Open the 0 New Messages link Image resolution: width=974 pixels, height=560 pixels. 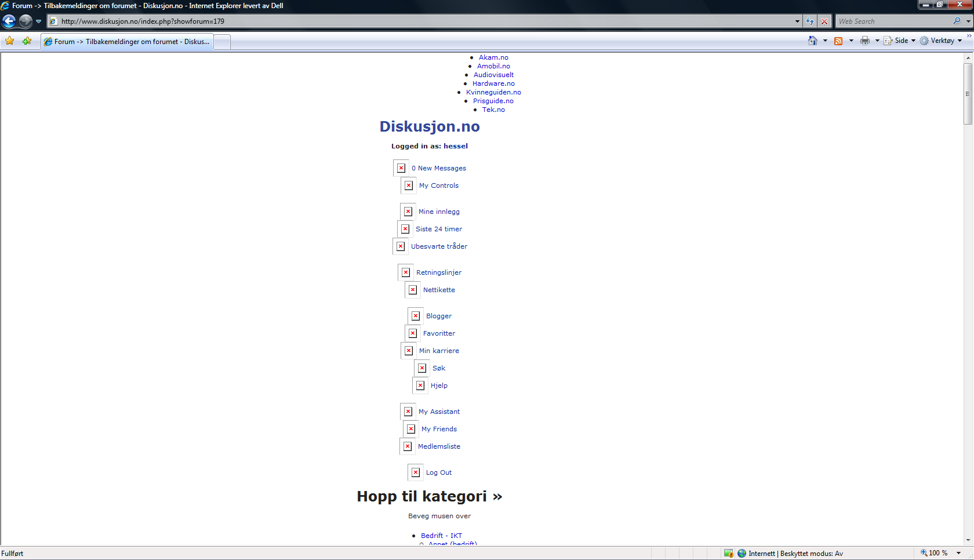[439, 168]
